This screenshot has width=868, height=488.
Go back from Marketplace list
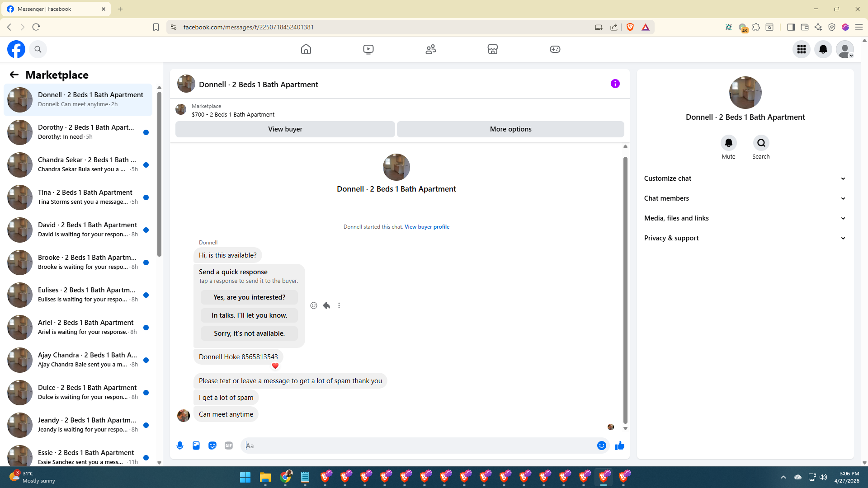[14, 75]
